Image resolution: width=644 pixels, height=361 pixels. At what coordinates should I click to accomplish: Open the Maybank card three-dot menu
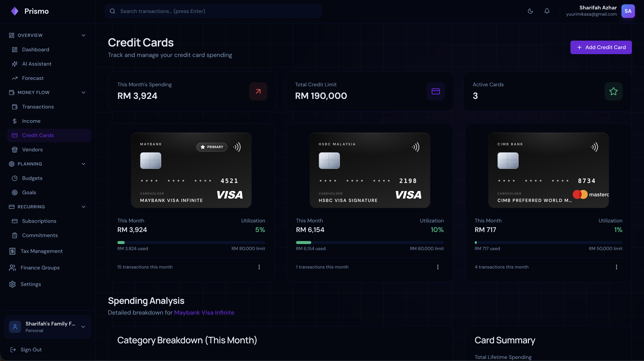tap(259, 267)
